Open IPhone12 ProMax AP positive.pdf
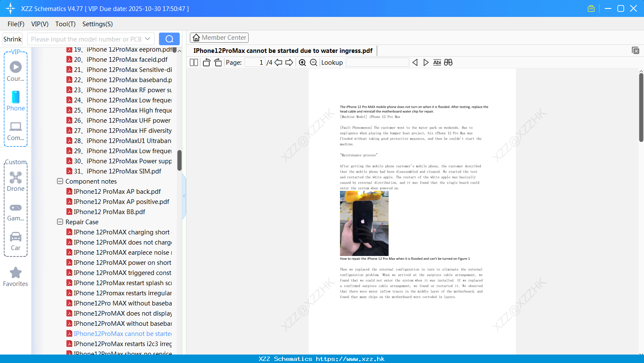644x363 pixels. click(118, 202)
